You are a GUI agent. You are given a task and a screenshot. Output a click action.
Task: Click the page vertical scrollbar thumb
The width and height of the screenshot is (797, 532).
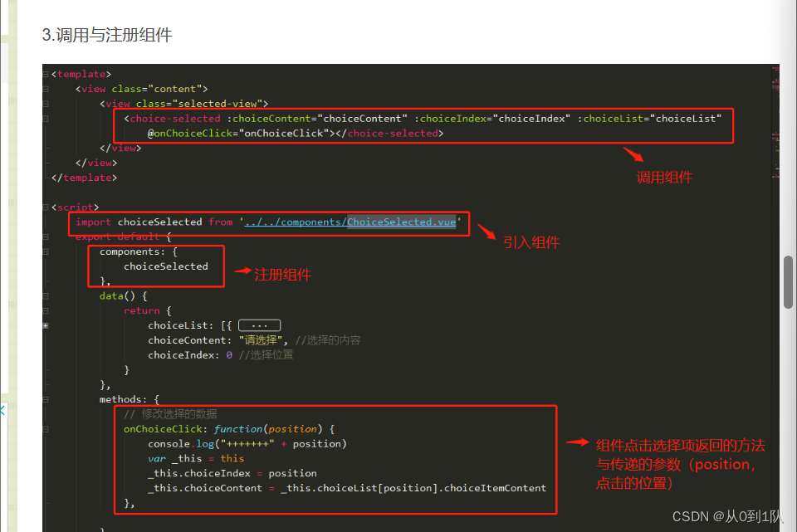coord(789,282)
